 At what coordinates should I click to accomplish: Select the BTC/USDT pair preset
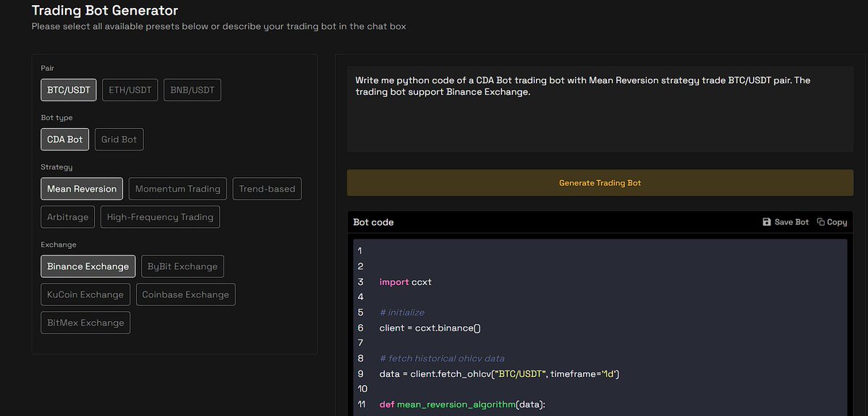(x=69, y=90)
